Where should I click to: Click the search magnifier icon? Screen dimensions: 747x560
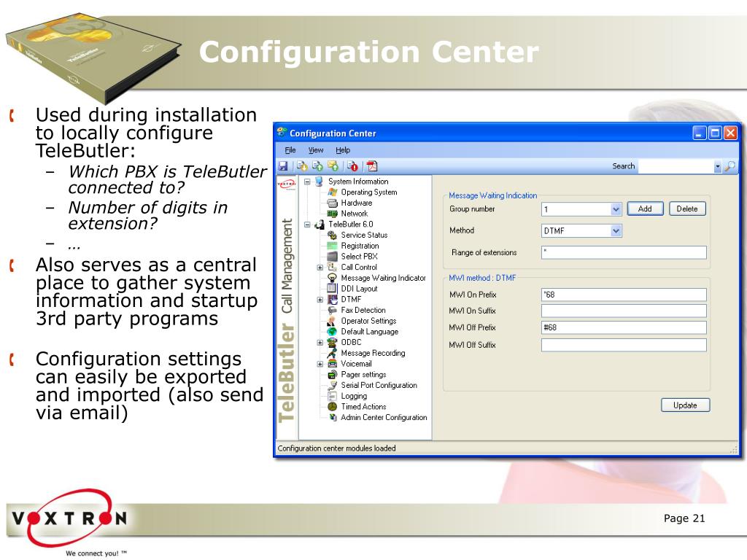pyautogui.click(x=729, y=166)
